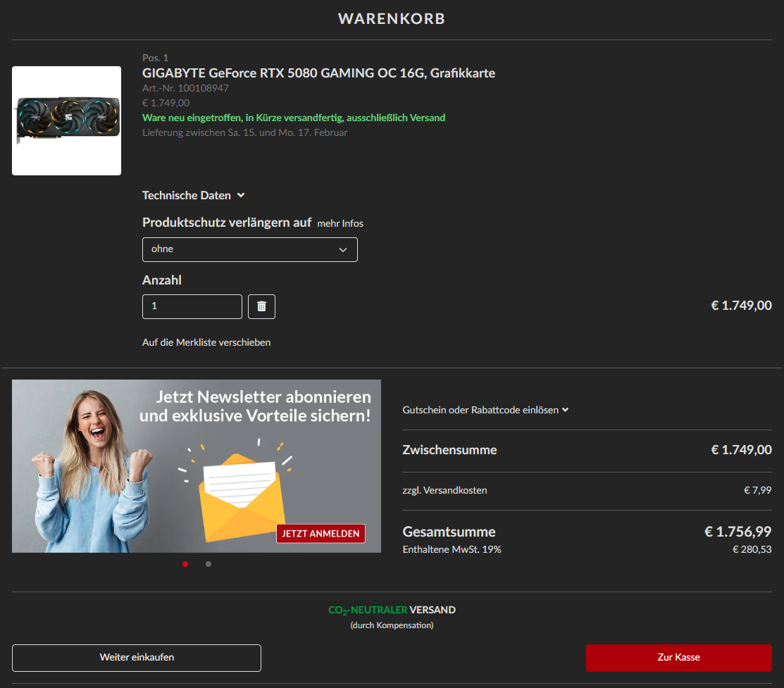Click the MwSt. amount € 280,53
The height and width of the screenshot is (688, 784).
752,549
